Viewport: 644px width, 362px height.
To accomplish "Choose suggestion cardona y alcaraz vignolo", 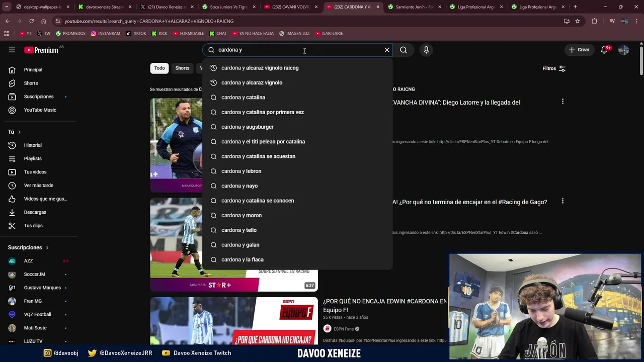I will click(x=297, y=82).
